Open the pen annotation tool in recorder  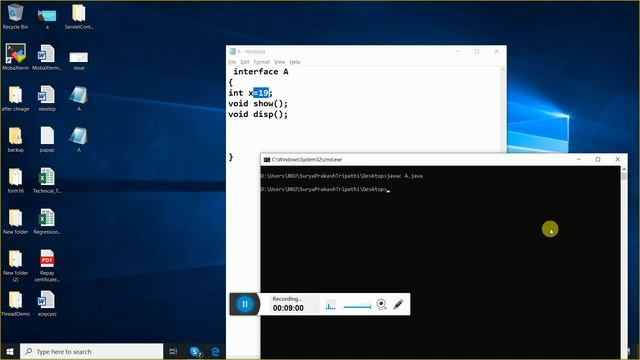pos(398,304)
